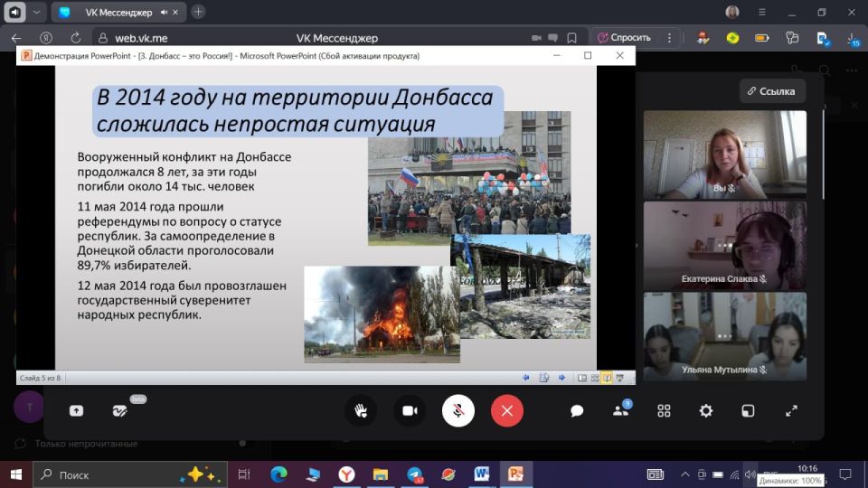Open reactions panel in call bar
Screen dimensions: 868x488
[120, 410]
